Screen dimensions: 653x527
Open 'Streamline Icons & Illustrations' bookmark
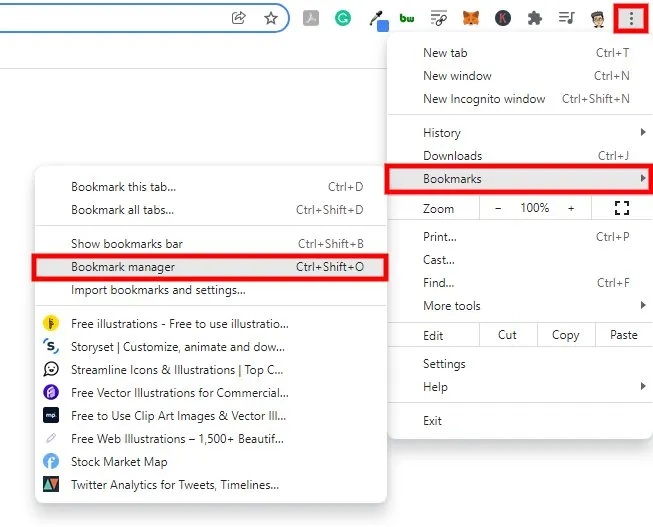click(x=211, y=370)
